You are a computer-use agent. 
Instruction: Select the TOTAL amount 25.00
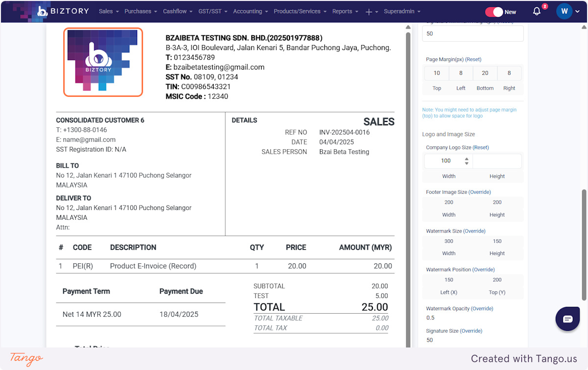pyautogui.click(x=375, y=307)
